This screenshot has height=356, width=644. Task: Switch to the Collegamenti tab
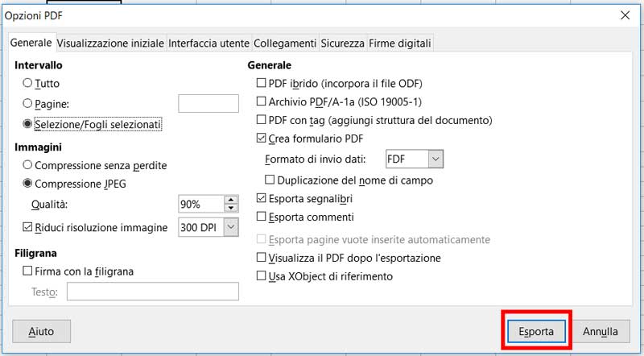pyautogui.click(x=285, y=43)
